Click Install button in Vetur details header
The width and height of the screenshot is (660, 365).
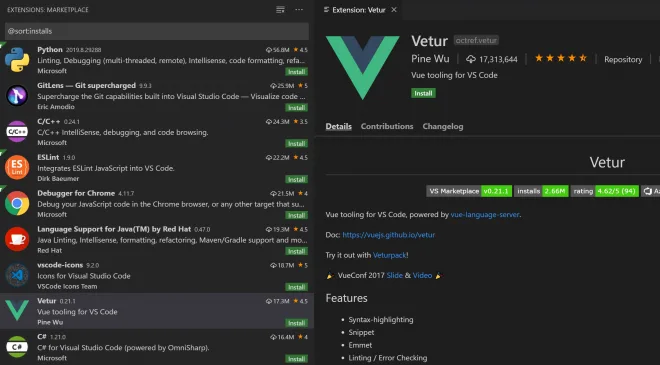423,93
